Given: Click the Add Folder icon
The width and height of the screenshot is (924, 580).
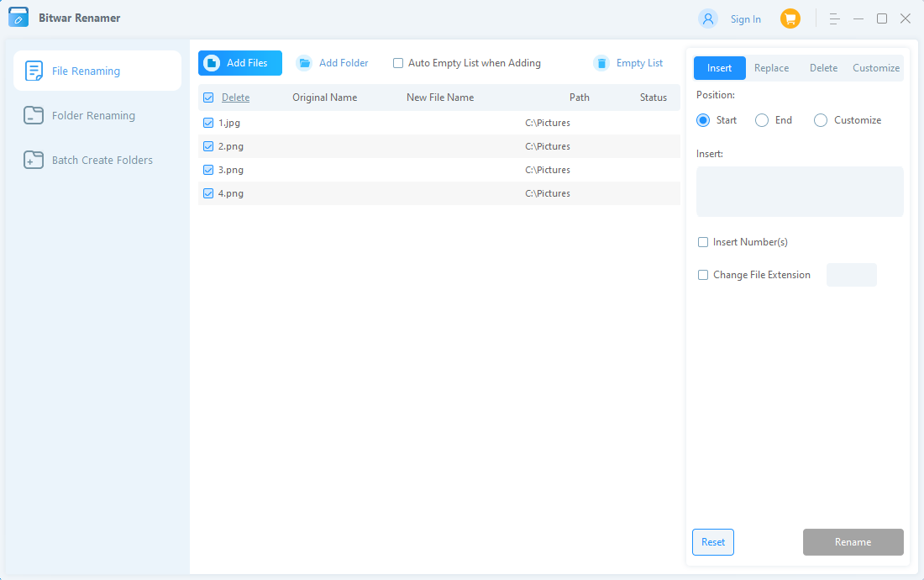Looking at the screenshot, I should [304, 63].
